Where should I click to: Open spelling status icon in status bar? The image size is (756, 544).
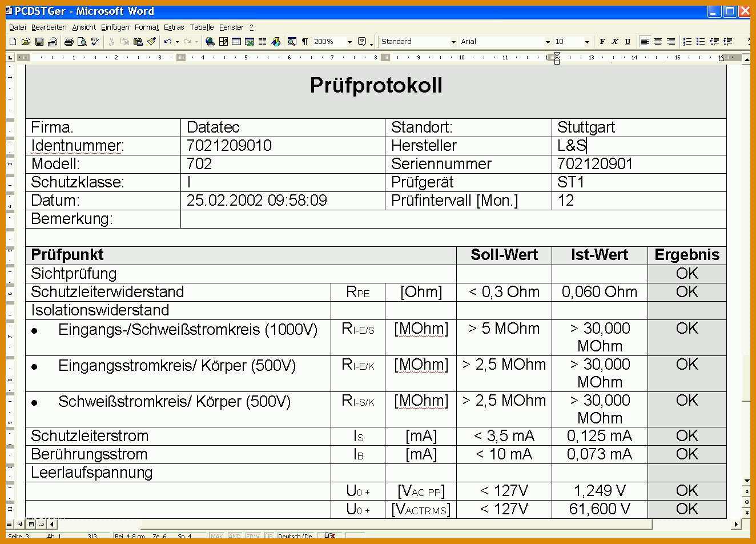[x=329, y=537]
